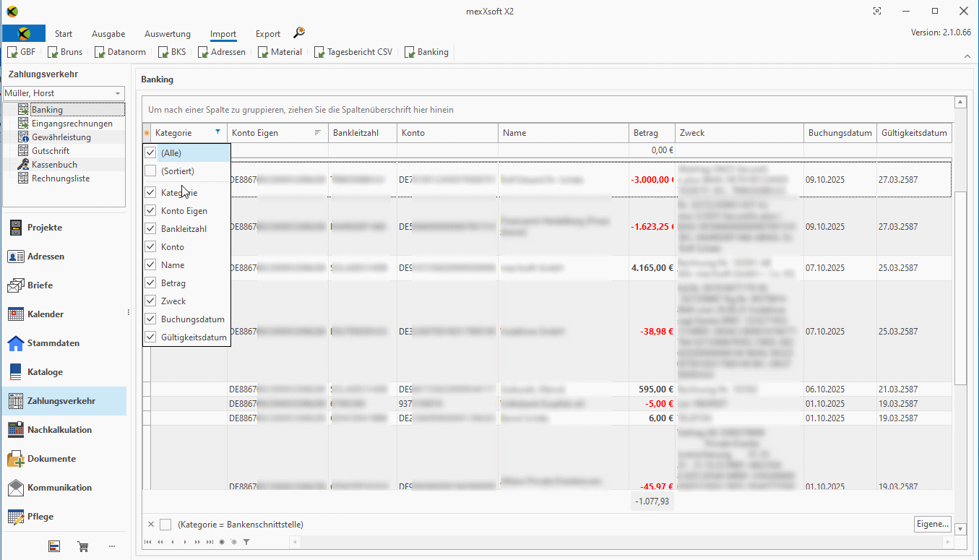Uncheck the Konto Eigen column checkbox
Viewport: 979px width, 560px height.
coord(150,211)
